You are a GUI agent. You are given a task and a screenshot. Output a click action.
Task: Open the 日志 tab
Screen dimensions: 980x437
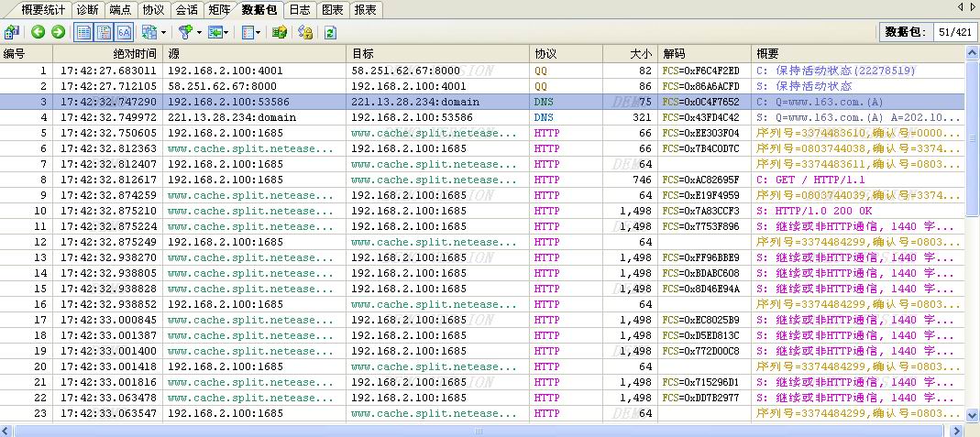tap(299, 9)
